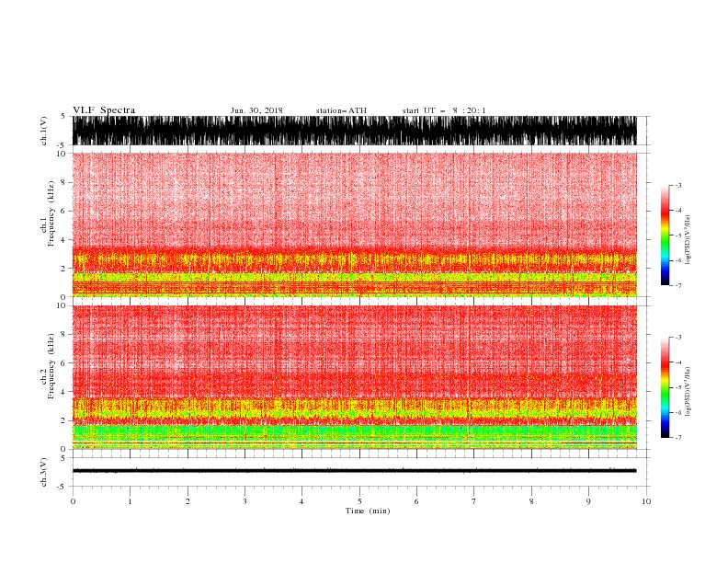Select the log(PSD) label beside ch.1 colorbar

[688, 240]
